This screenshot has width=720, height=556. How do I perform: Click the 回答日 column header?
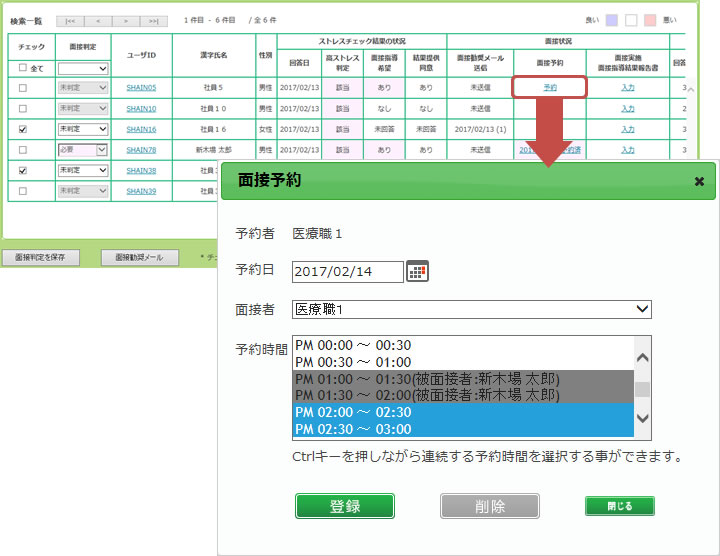tap(299, 62)
